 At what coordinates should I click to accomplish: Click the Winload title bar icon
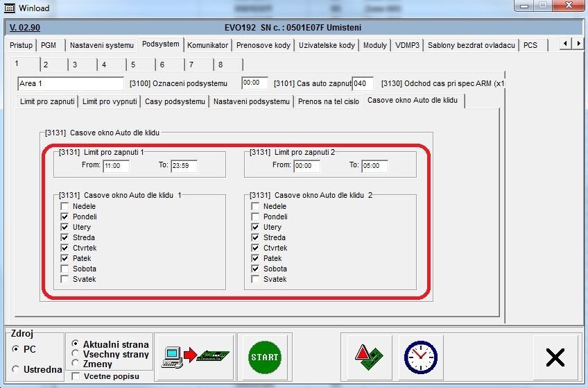tap(8, 8)
